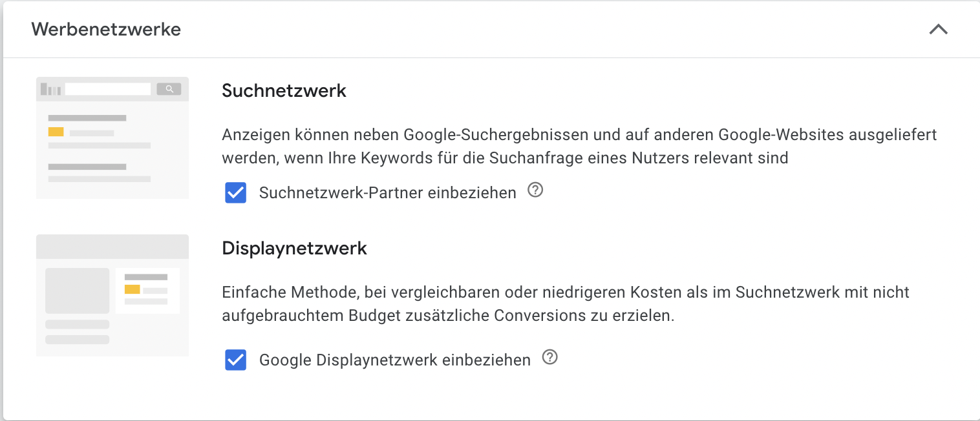The height and width of the screenshot is (421, 980).
Task: Click white search field in Suchnetzwerk illustration
Action: [x=108, y=89]
